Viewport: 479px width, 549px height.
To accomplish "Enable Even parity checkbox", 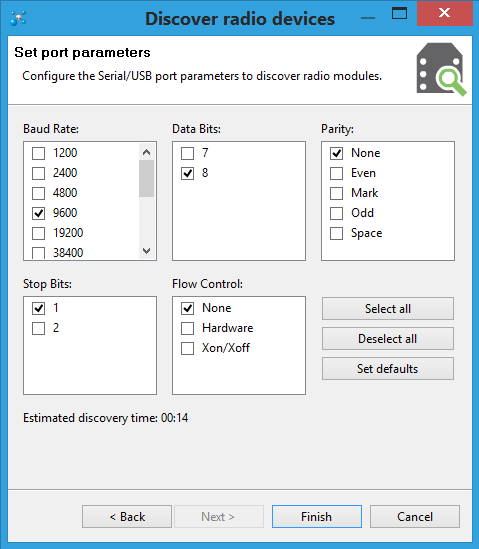I will click(336, 173).
